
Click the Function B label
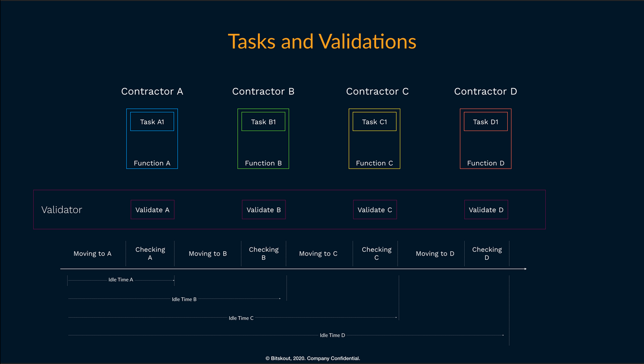(x=263, y=163)
